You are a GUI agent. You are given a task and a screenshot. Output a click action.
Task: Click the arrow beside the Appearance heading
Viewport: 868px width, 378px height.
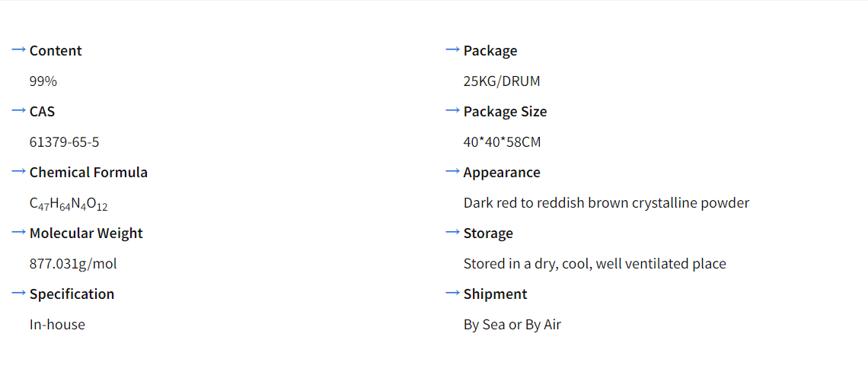453,172
